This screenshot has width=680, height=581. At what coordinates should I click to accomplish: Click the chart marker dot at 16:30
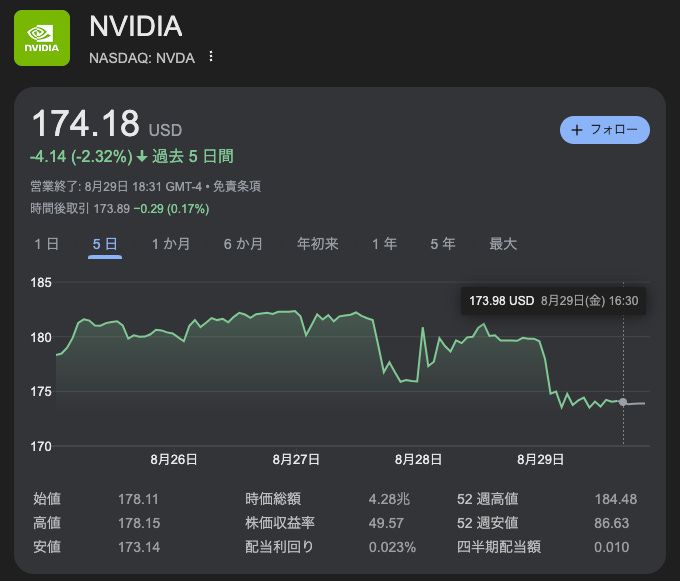623,402
